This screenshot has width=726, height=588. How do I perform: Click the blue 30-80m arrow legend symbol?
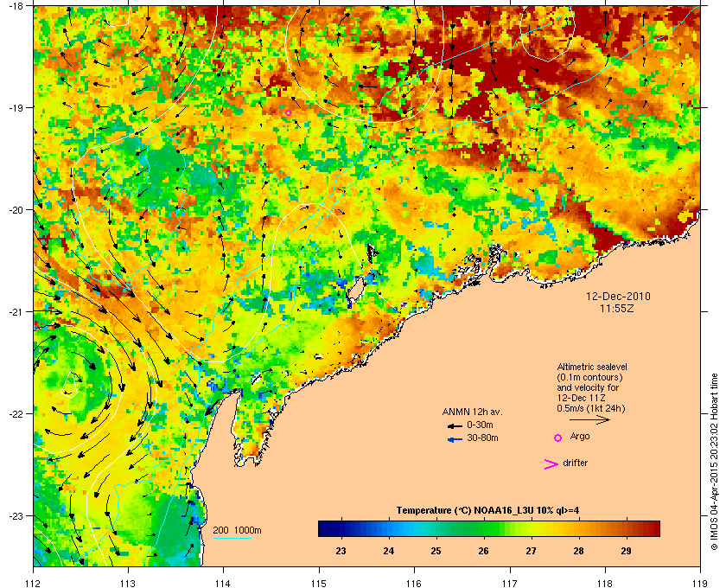pyautogui.click(x=455, y=439)
